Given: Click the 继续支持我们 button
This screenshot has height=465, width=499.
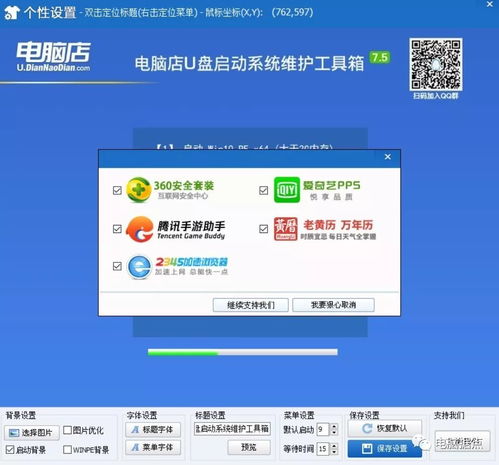Looking at the screenshot, I should click(251, 305).
